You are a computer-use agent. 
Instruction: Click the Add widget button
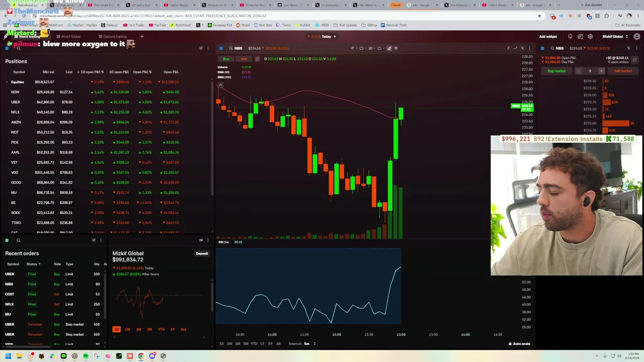pyautogui.click(x=548, y=37)
